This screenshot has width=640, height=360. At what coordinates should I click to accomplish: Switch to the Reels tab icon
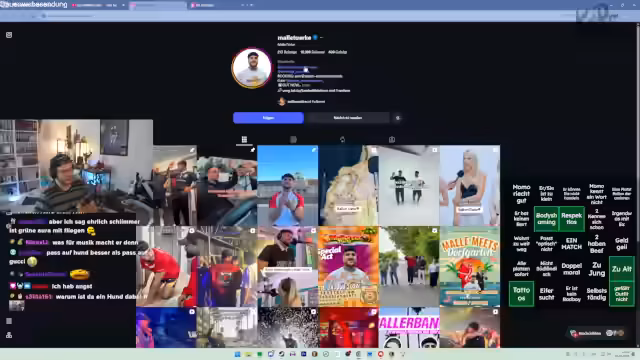(x=293, y=140)
